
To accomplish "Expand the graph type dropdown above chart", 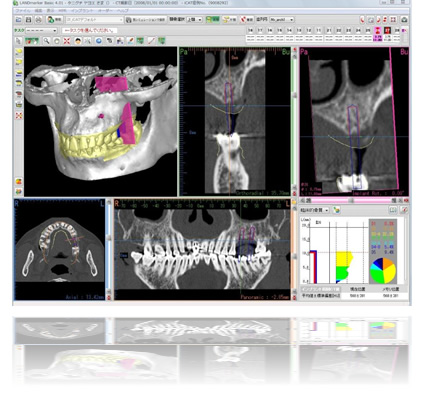I will pos(315,210).
